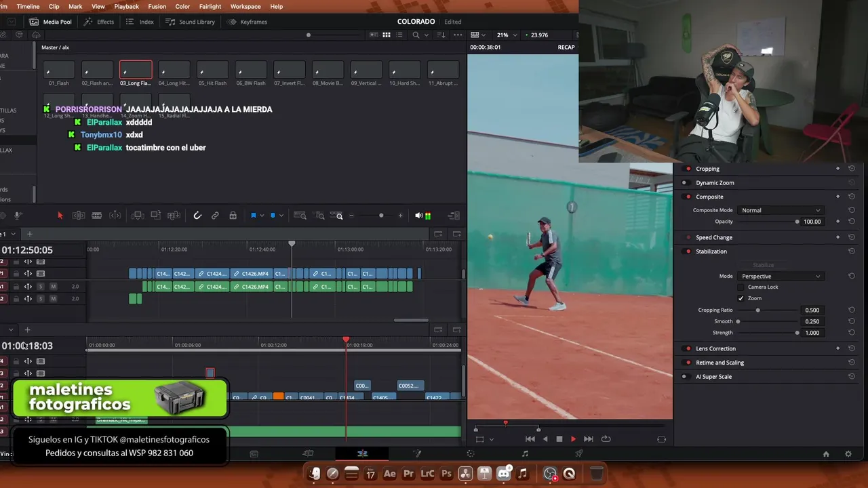The height and width of the screenshot is (488, 868).
Task: Open the Index panel
Action: click(x=140, y=22)
